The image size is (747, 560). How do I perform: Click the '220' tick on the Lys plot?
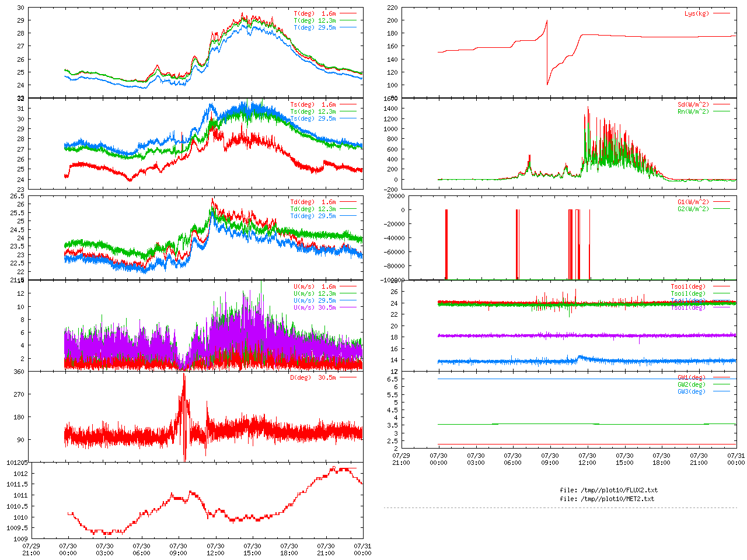click(393, 8)
